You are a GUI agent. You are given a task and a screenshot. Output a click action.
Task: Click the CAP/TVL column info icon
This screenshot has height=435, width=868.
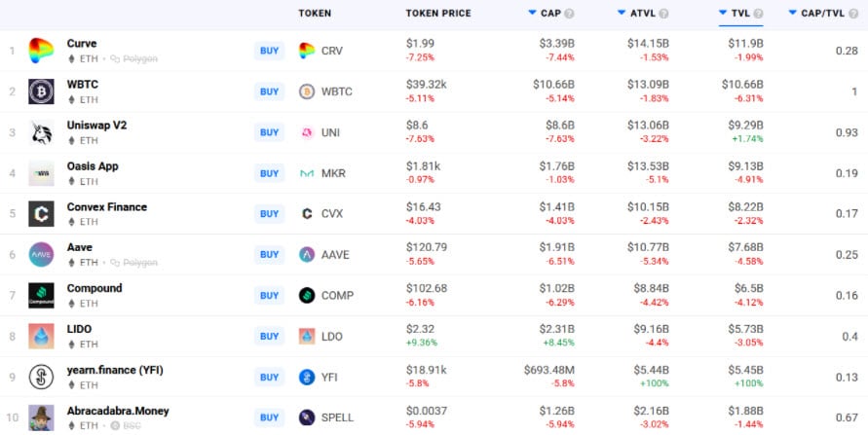[x=853, y=14]
